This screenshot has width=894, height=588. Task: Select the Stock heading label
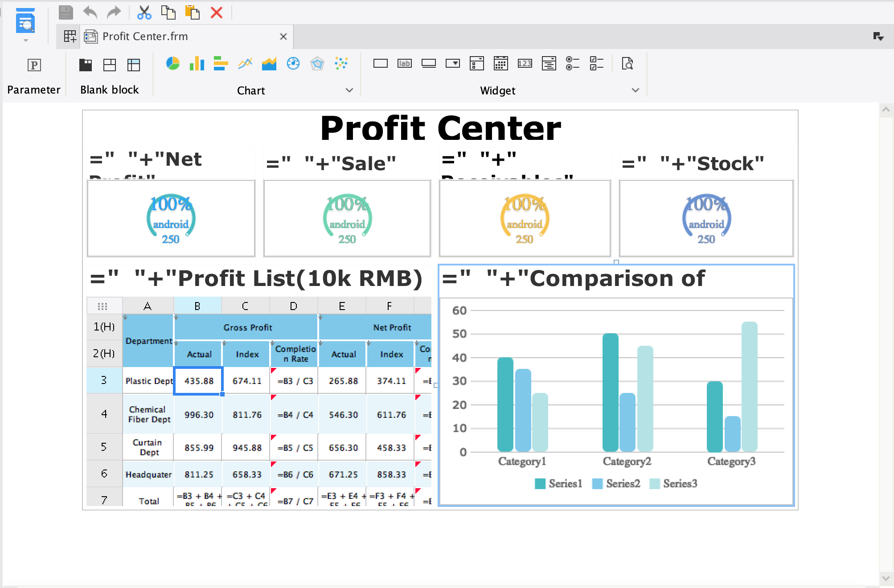pyautogui.click(x=706, y=163)
